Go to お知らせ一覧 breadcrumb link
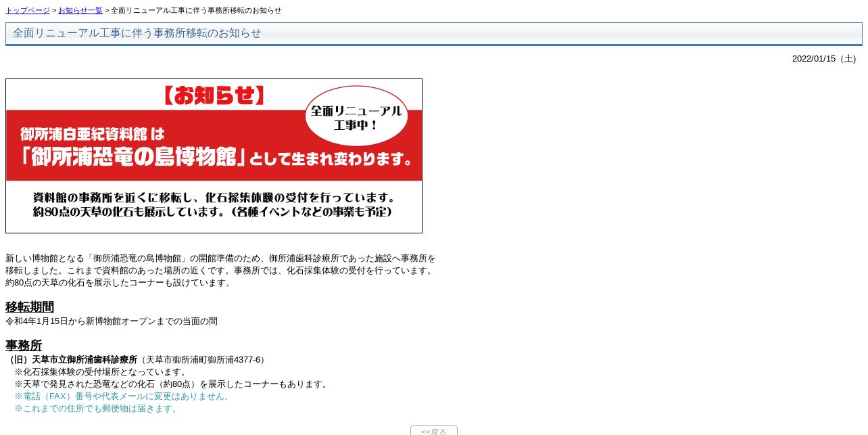Screen dimensions: 868x435 point(80,11)
